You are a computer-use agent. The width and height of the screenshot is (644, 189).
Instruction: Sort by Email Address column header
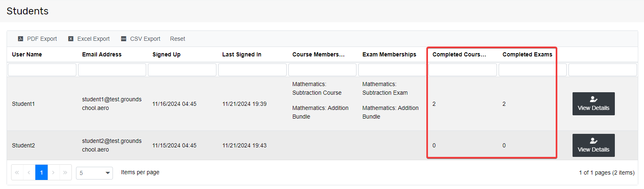click(x=102, y=54)
